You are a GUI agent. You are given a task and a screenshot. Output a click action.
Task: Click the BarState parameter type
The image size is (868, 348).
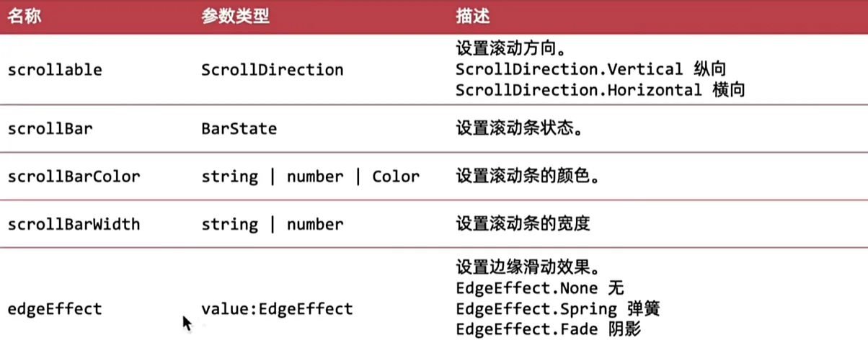239,129
